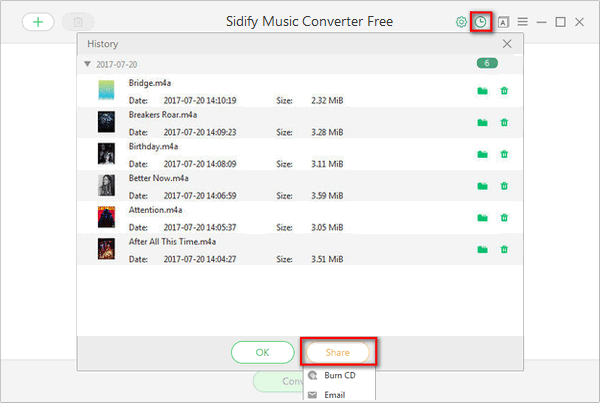Open conversion history clock icon
This screenshot has width=600, height=404.
(481, 22)
